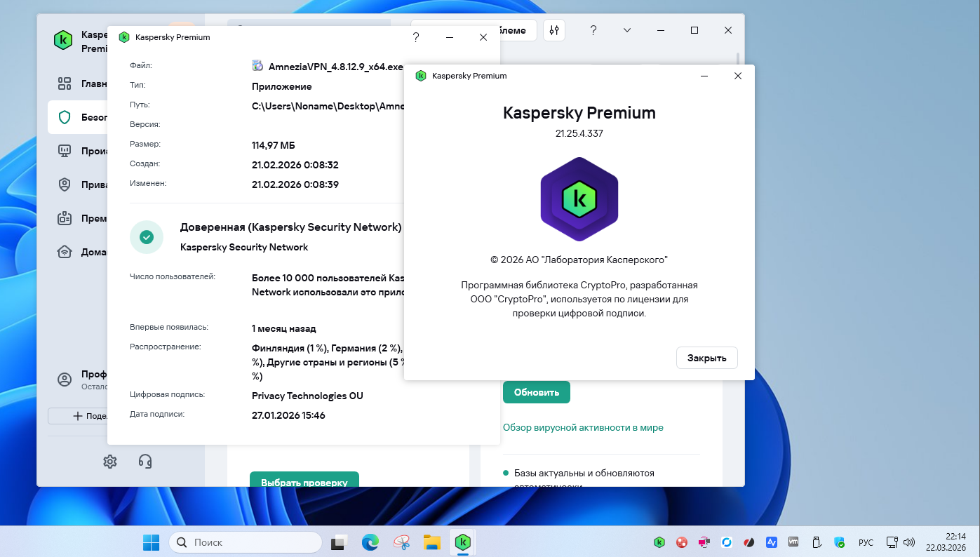Click the taskbar Поиск search box
The width and height of the screenshot is (980, 557).
(246, 542)
